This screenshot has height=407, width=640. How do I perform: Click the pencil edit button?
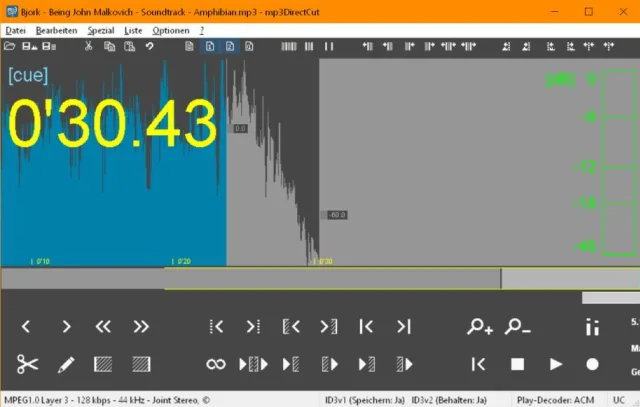coord(66,364)
